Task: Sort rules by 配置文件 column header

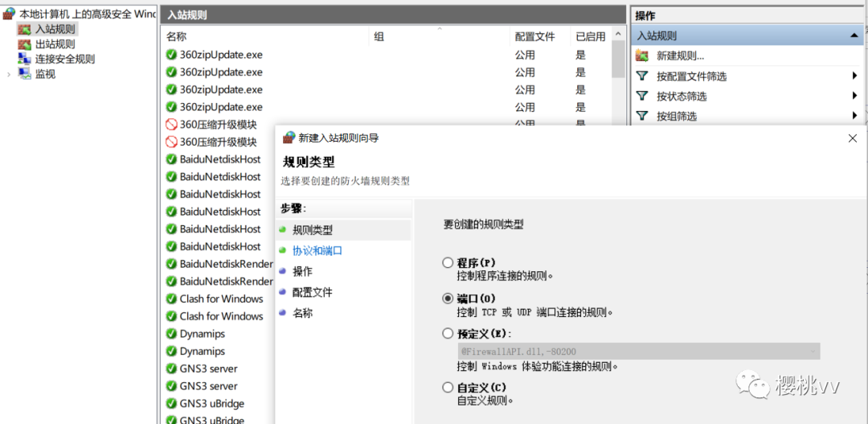Action: click(x=534, y=36)
